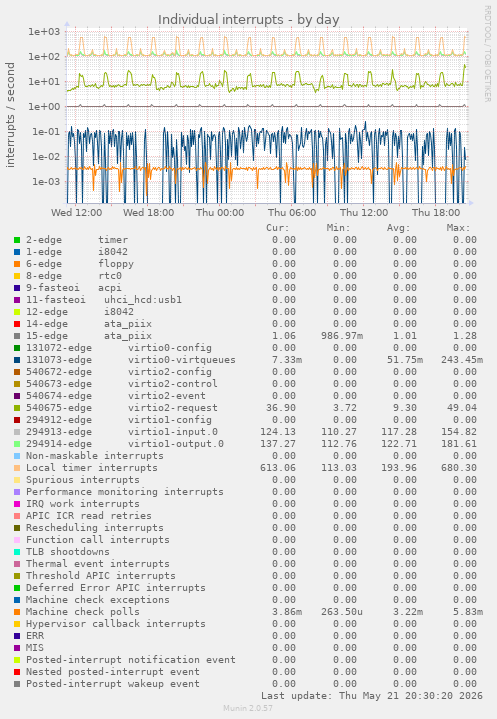Click the Cur: column header
497x719 pixels.
[x=278, y=228]
